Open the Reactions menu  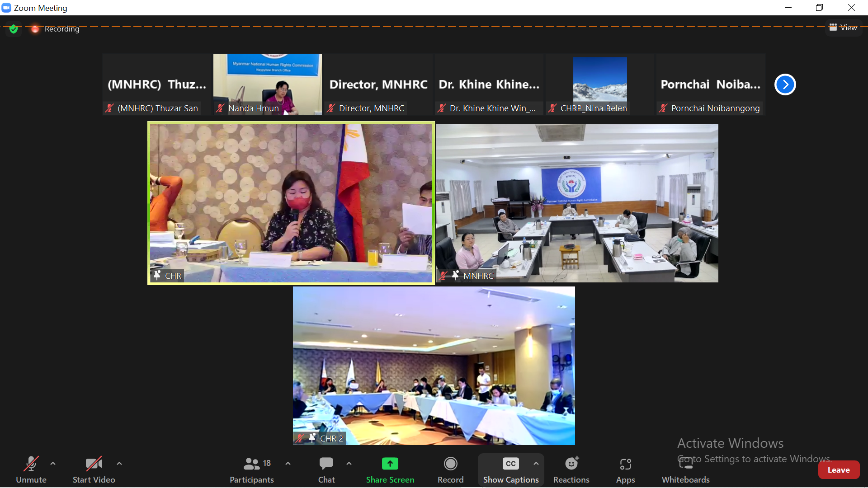[x=571, y=469]
